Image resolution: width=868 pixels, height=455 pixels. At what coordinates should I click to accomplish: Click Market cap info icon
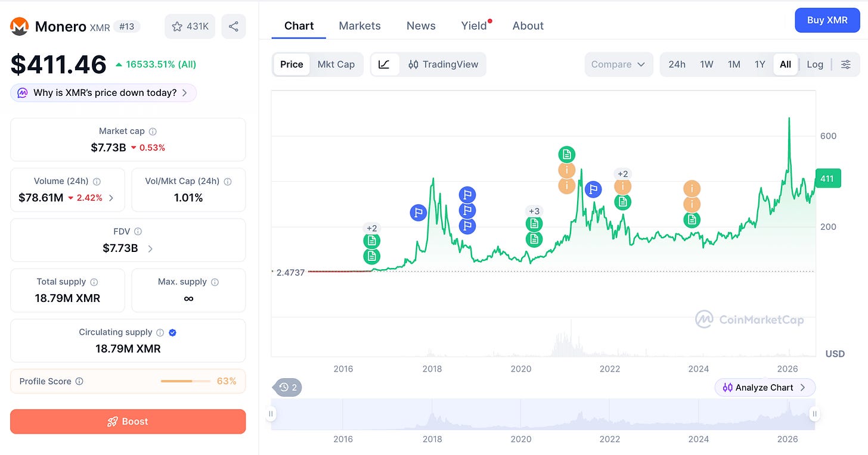[x=153, y=132]
